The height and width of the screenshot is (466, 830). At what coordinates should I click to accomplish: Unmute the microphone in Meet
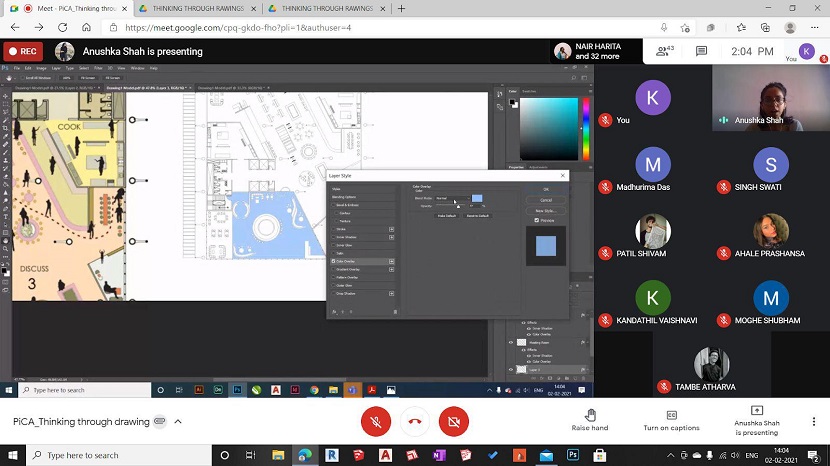point(376,422)
